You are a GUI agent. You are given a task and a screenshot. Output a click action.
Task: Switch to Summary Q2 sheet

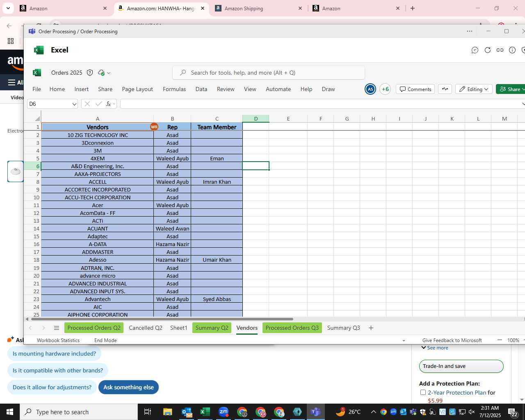[x=212, y=328]
